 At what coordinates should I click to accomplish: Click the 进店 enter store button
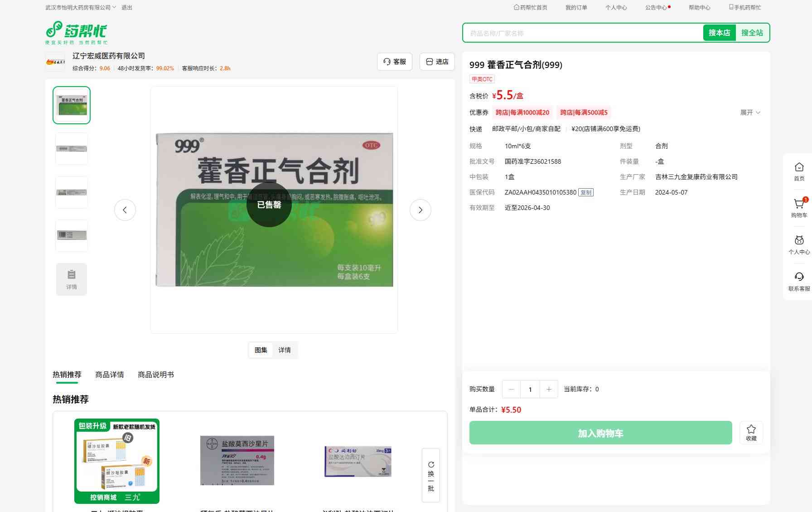click(437, 62)
